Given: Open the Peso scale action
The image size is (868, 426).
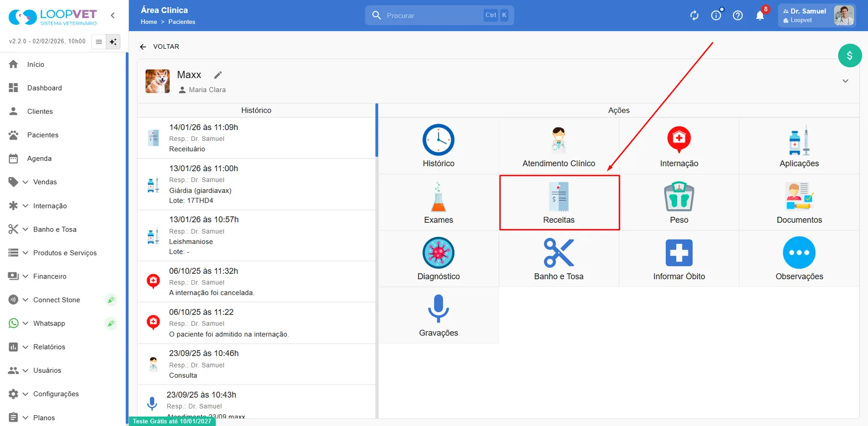Looking at the screenshot, I should click(679, 203).
